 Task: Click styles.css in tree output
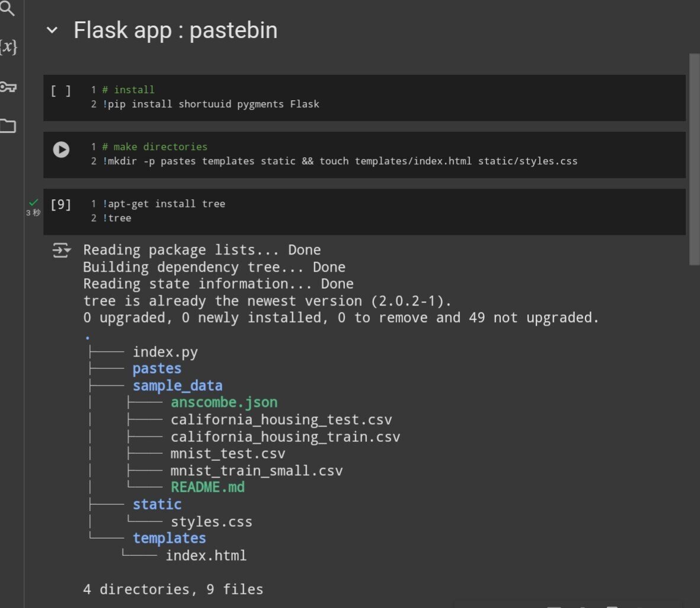(x=212, y=521)
